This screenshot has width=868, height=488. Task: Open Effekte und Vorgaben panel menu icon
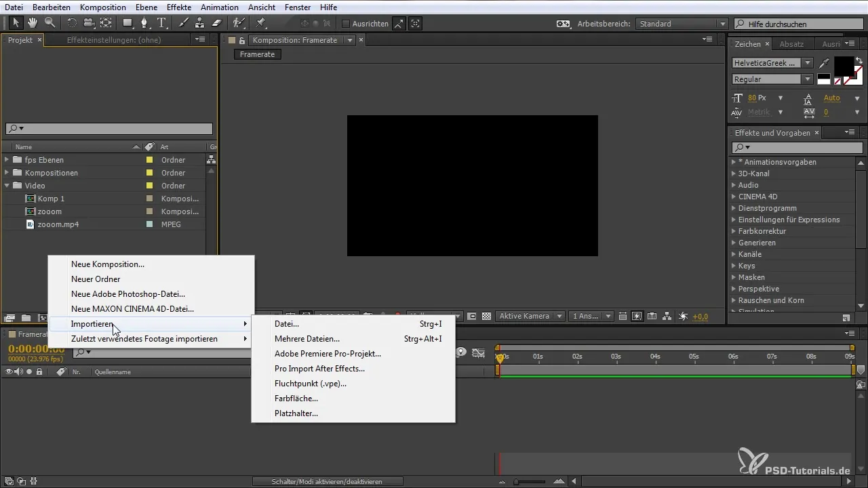[x=850, y=133]
